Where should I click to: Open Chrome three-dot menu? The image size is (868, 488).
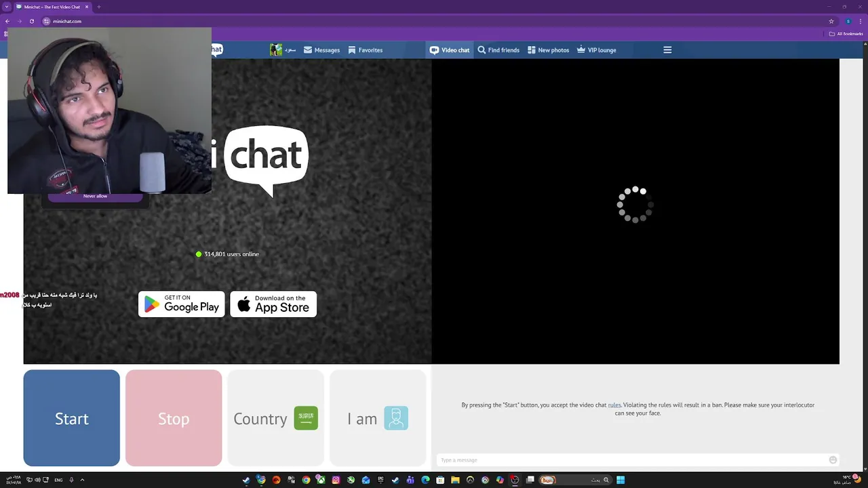[x=861, y=21]
